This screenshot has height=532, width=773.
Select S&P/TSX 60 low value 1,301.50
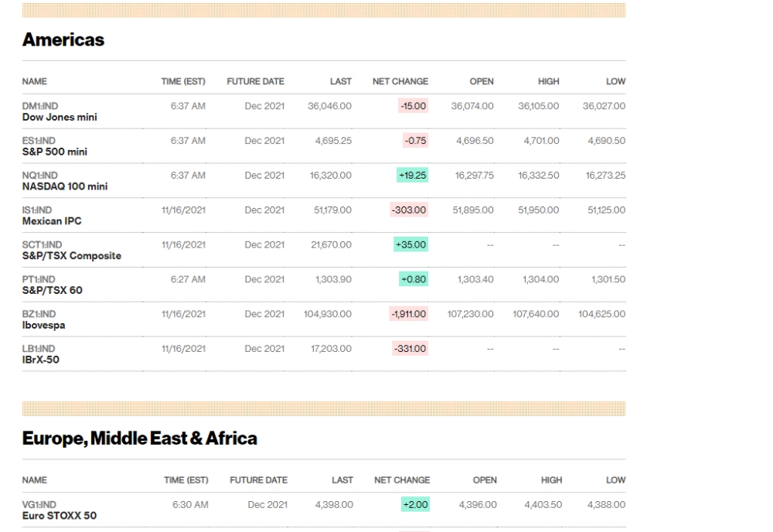click(608, 280)
